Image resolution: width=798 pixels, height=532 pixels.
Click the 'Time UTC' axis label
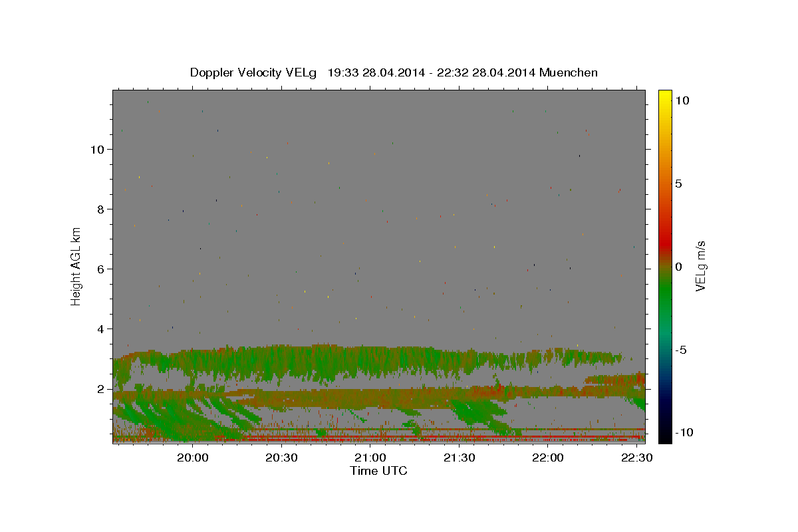(378, 471)
